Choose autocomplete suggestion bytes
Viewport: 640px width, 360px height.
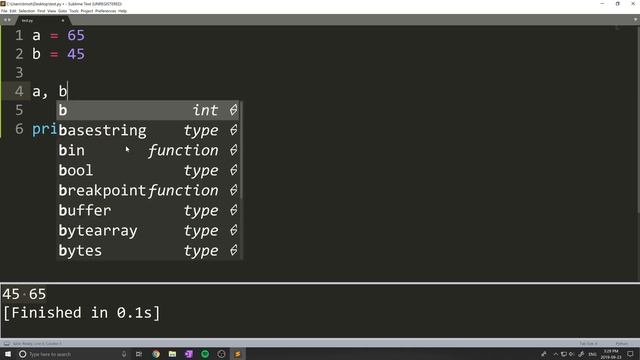149,250
